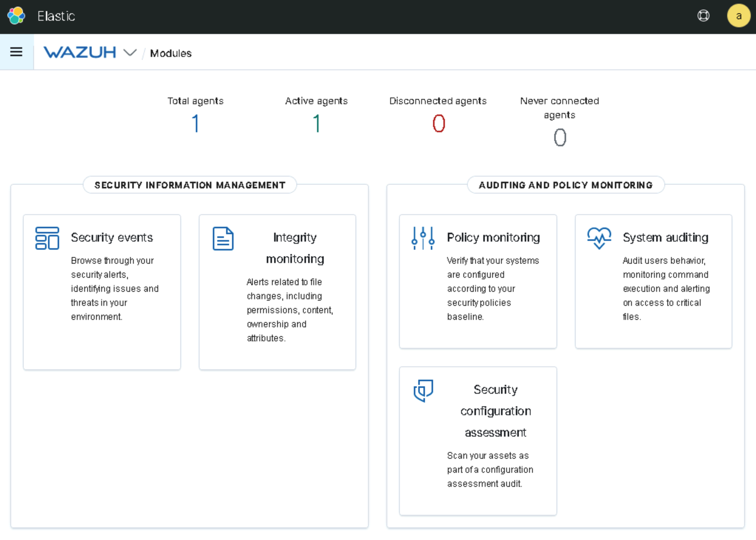756x540 pixels.
Task: Click the Security events dashboard icon
Action: [x=47, y=238]
